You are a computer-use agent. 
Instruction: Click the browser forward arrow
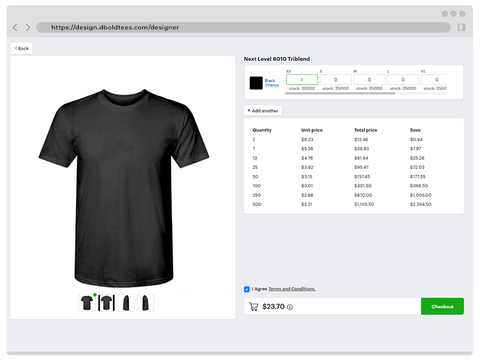[28, 27]
